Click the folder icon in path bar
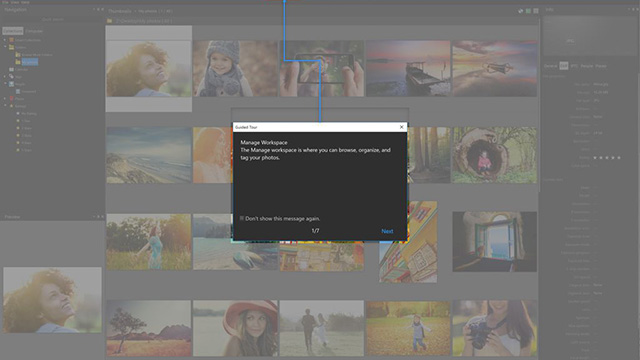This screenshot has width=640, height=360. pos(109,20)
